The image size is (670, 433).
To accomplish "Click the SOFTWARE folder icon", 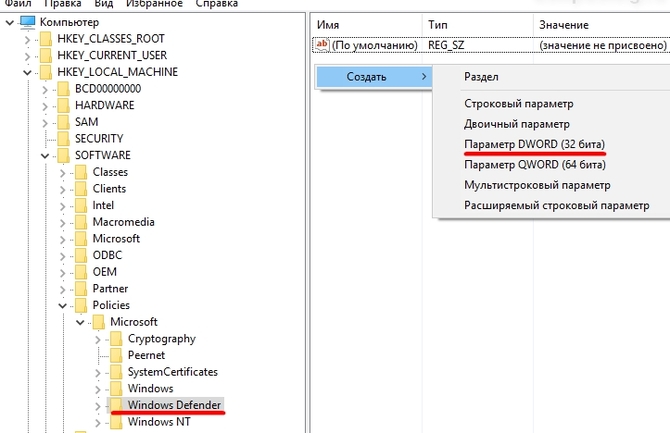I will point(63,156).
